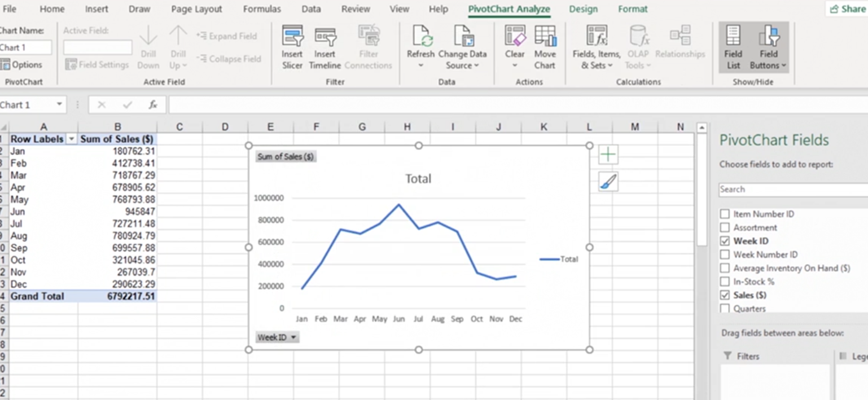The height and width of the screenshot is (400, 868).
Task: Toggle the Field List pane button
Action: click(733, 47)
